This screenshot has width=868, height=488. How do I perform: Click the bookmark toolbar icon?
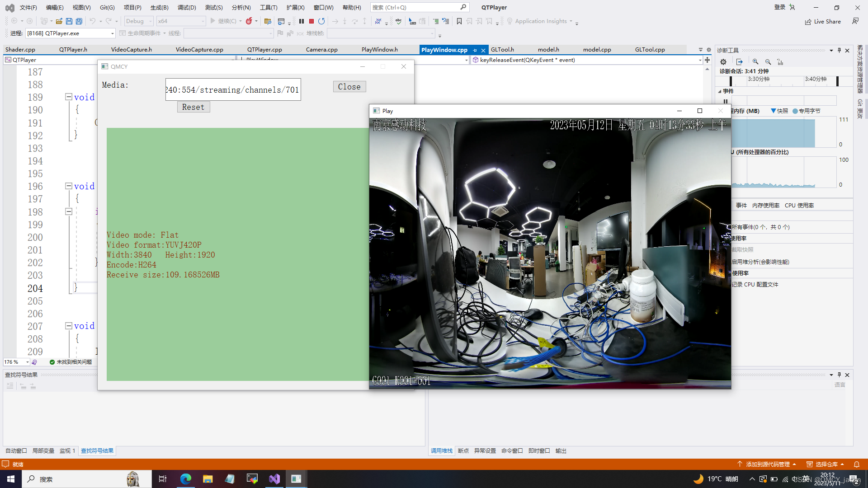coord(459,21)
